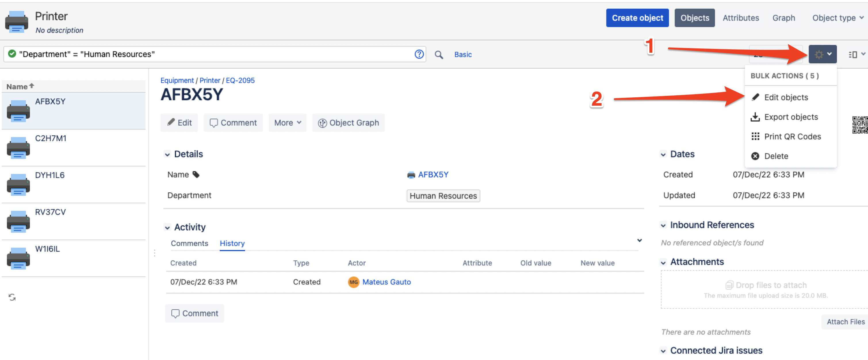Open bulk actions gear menu

click(822, 54)
